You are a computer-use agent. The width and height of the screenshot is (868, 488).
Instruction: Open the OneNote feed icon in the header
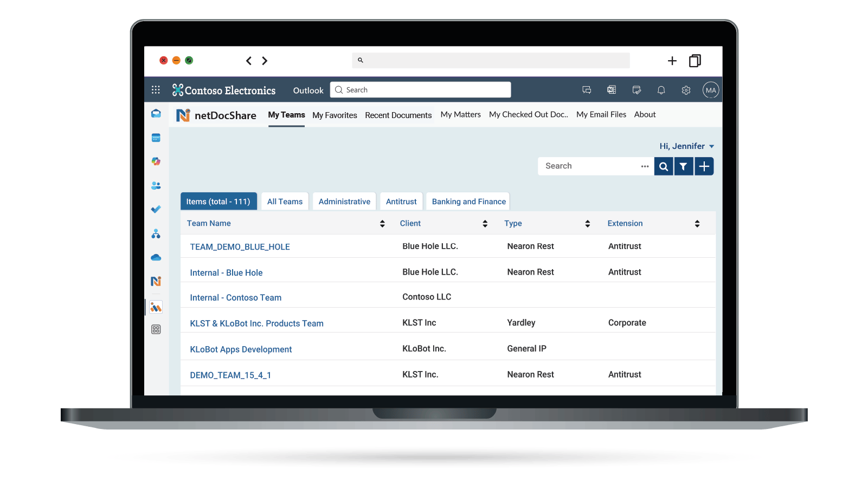612,90
